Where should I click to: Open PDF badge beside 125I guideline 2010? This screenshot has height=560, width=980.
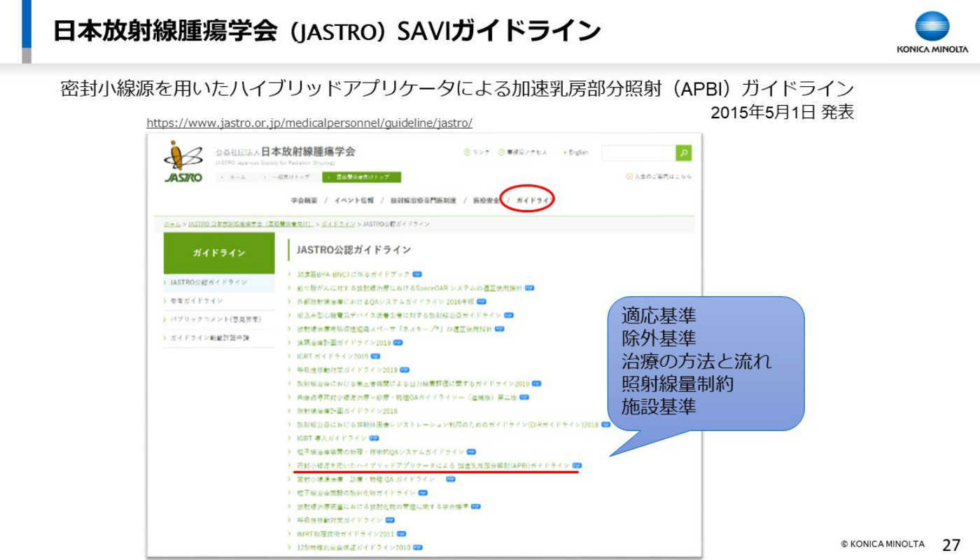pyautogui.click(x=418, y=547)
